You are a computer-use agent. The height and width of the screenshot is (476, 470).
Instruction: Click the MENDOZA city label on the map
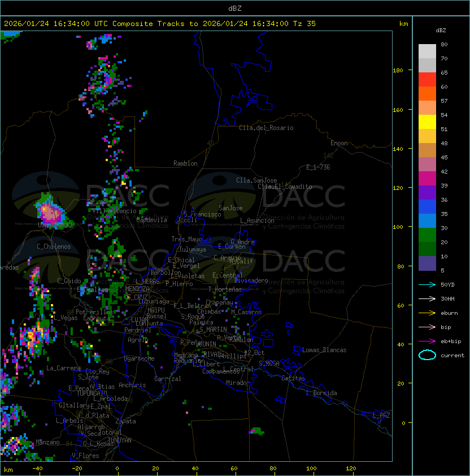(x=137, y=289)
